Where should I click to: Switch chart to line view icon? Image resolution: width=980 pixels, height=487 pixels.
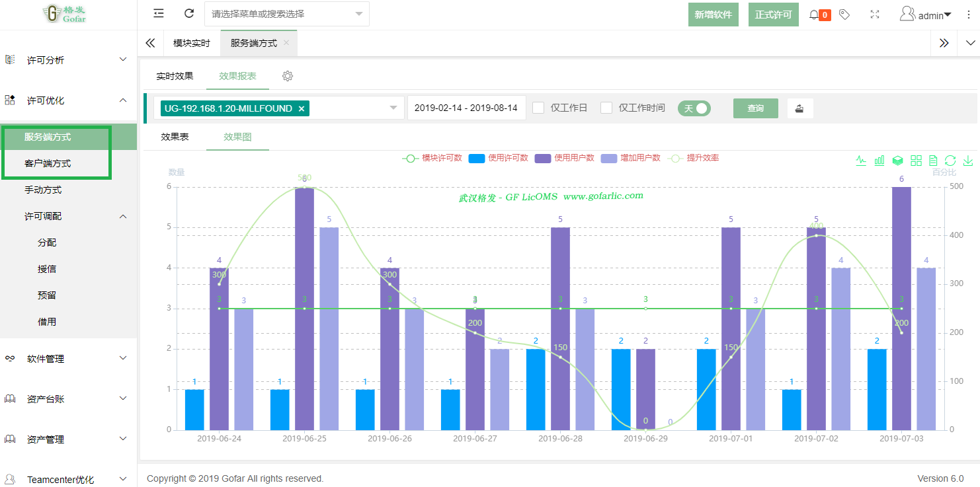[x=861, y=161]
